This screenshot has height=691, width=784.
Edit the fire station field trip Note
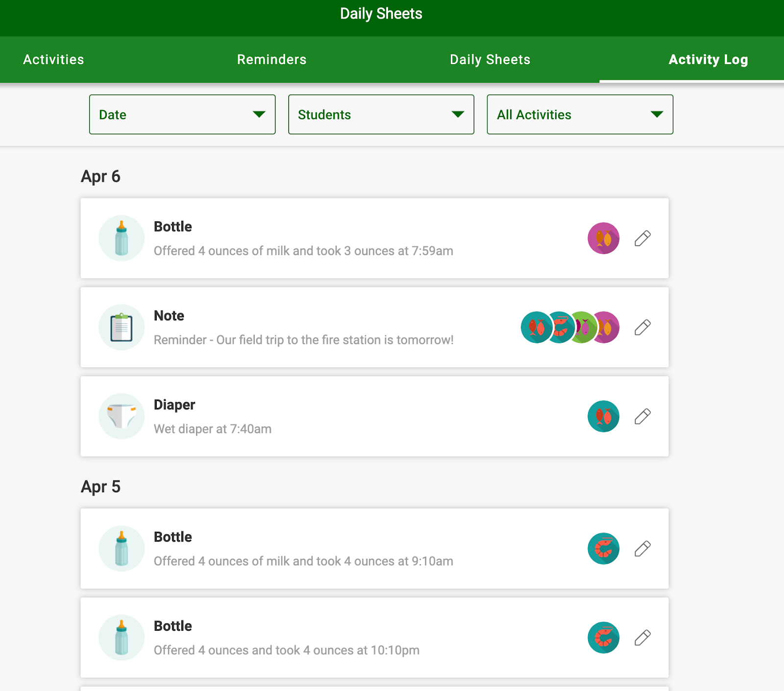[x=642, y=327]
